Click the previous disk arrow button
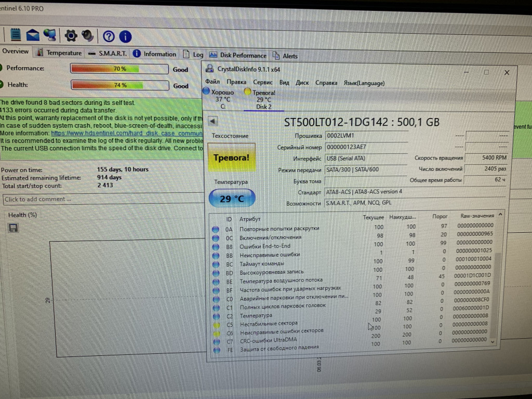532x399 pixels. 213,121
